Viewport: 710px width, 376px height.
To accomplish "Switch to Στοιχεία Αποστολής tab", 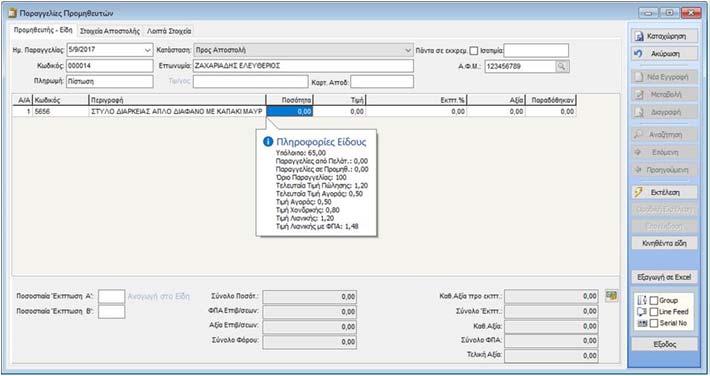I will 110,31.
